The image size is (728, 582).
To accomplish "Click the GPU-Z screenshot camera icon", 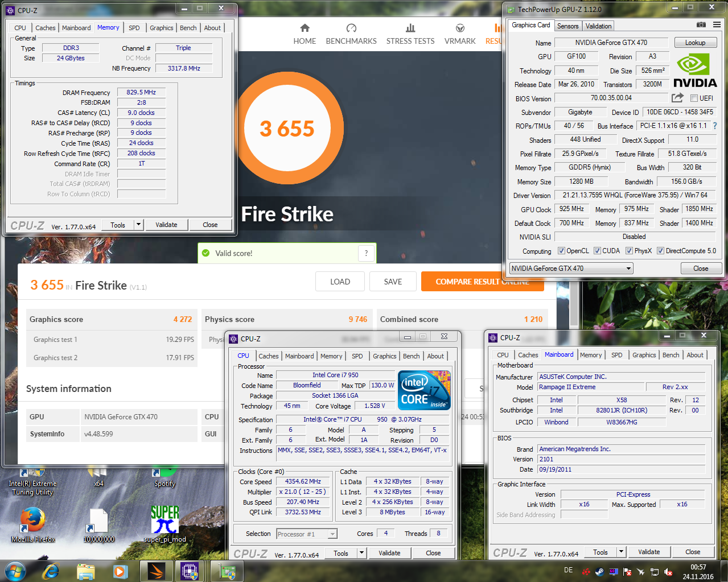I will point(701,25).
